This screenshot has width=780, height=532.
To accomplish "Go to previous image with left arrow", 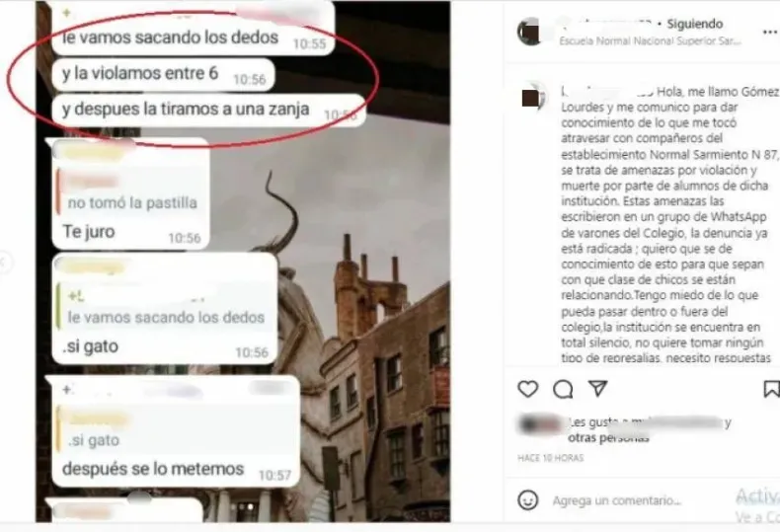I will [4, 262].
